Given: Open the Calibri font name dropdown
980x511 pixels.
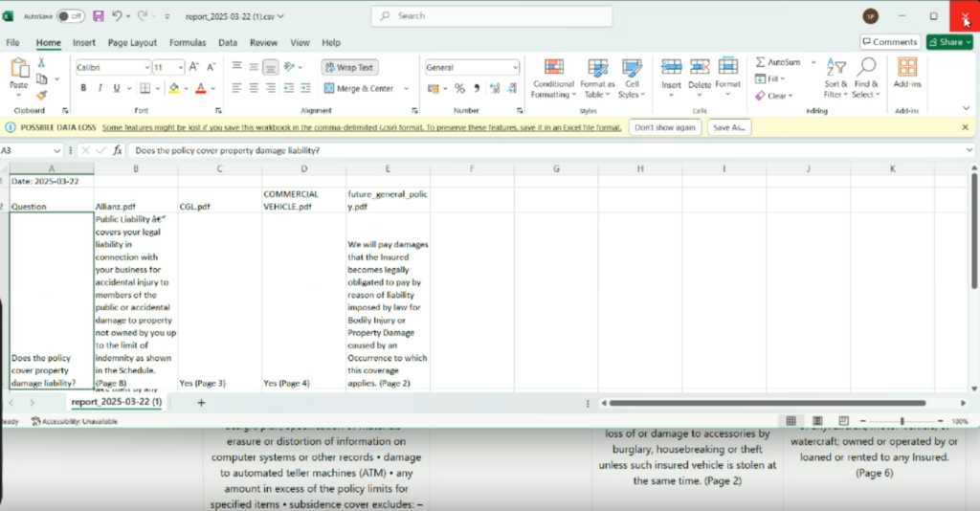Looking at the screenshot, I should click(x=146, y=67).
